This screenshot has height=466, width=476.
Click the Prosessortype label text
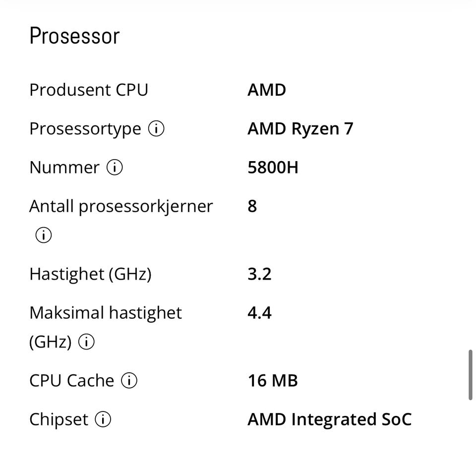[x=85, y=129]
